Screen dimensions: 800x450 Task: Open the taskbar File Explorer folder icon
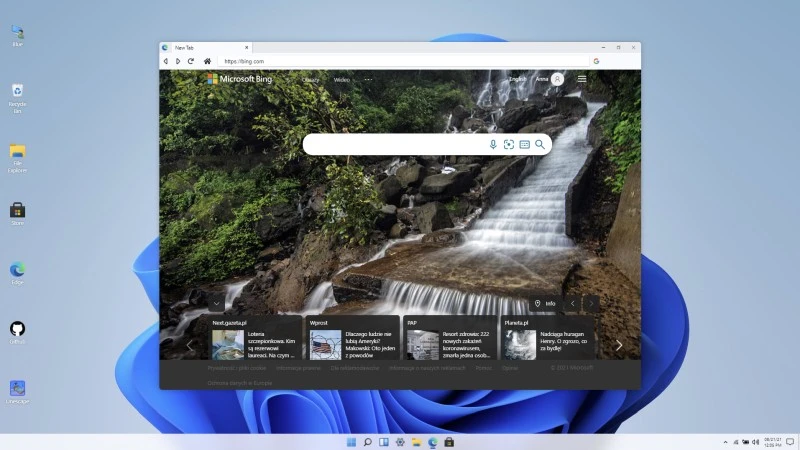[x=416, y=442]
